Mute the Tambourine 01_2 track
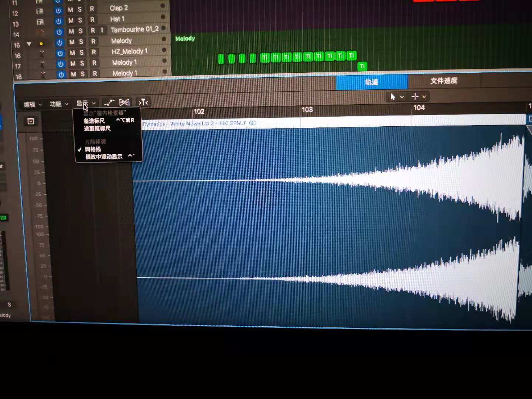This screenshot has width=532, height=399. [71, 31]
